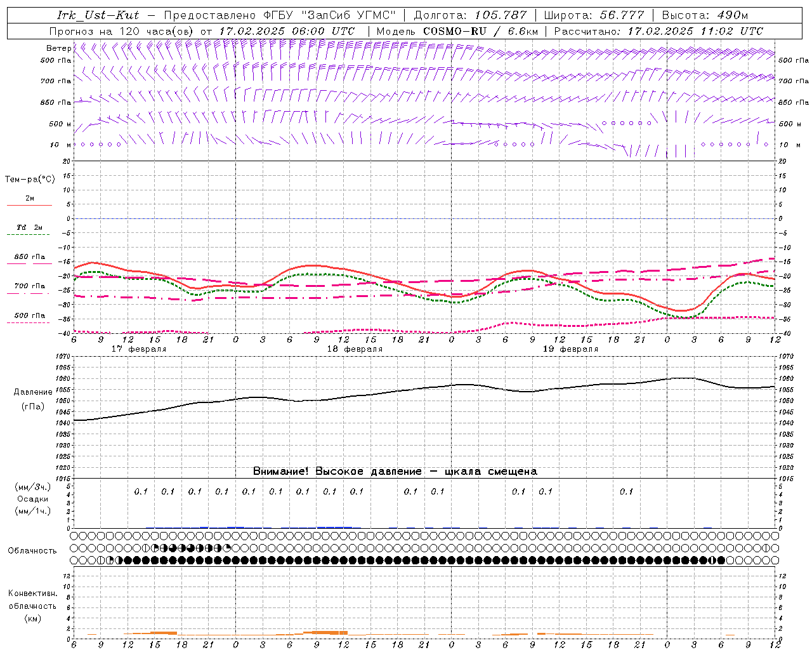812x650 pixels.
Task: Click the Td 2м dew point legend entry
Action: coord(30,227)
